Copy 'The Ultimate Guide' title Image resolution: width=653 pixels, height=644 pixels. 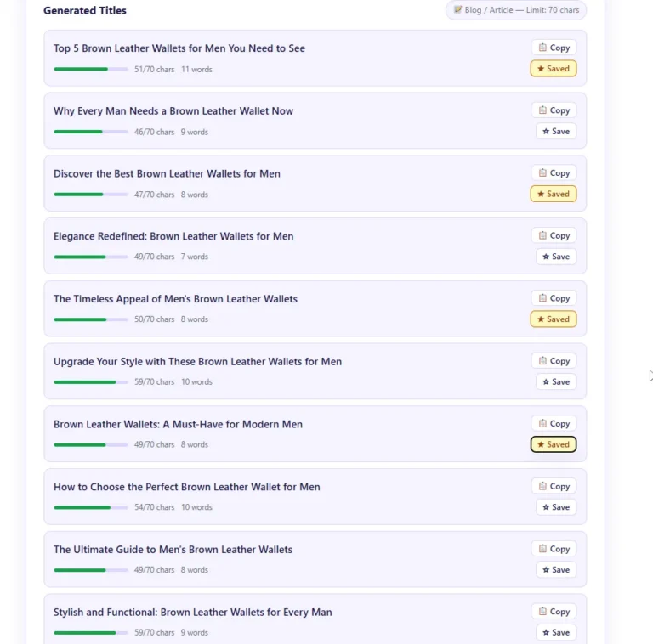click(554, 549)
